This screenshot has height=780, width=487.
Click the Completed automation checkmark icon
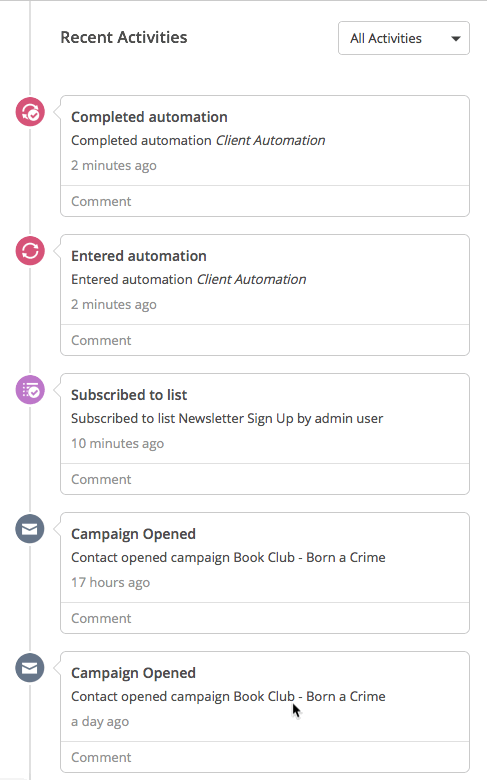click(x=30, y=112)
